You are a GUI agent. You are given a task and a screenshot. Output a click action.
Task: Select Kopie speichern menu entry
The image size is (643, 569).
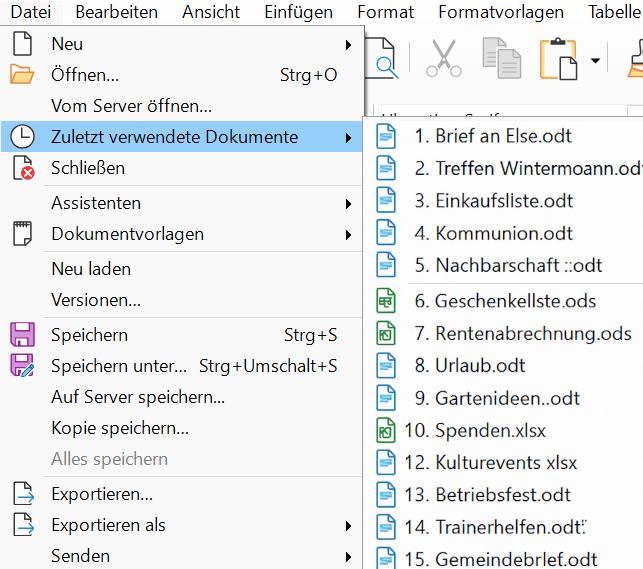(120, 428)
